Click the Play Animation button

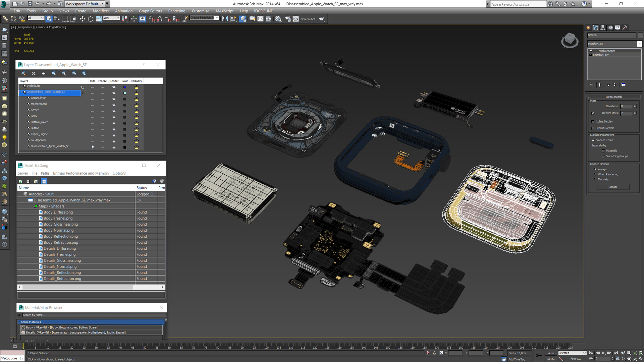(603, 353)
